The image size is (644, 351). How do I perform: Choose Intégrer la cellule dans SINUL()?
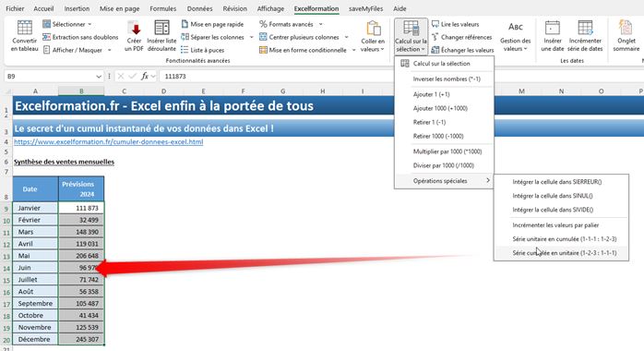tap(561, 196)
